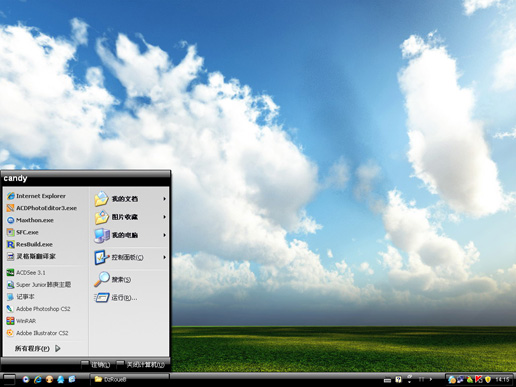Click the 注销(L) log off button
The image size is (516, 387).
click(96, 365)
